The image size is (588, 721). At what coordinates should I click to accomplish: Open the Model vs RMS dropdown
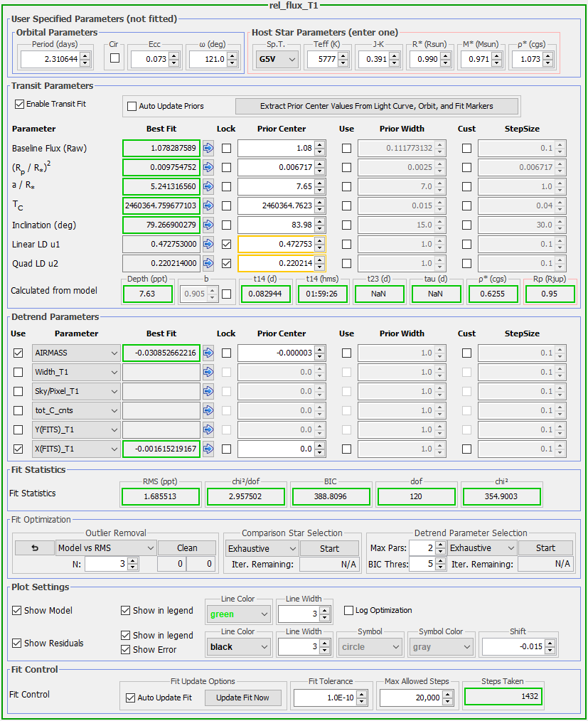point(105,548)
